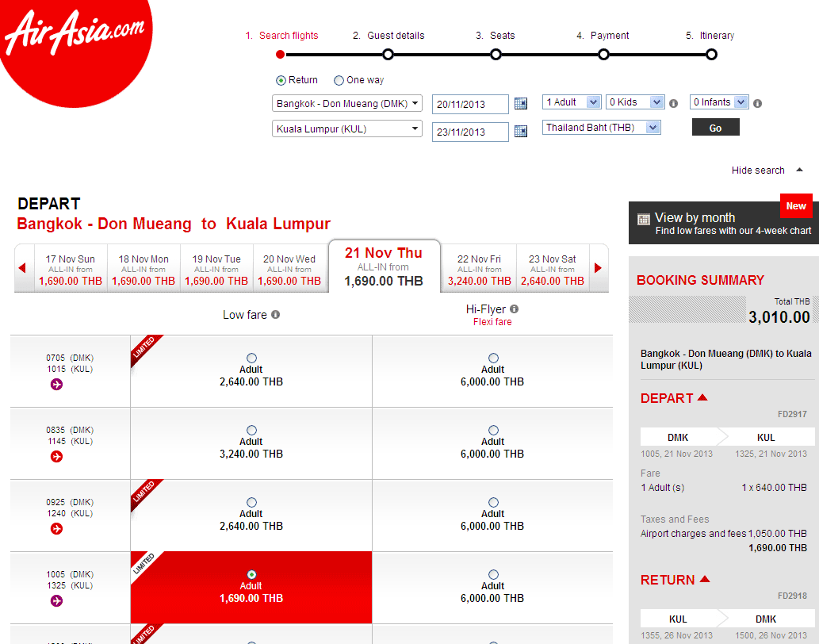Click step 4 Payment
Image resolution: width=819 pixels, height=644 pixels.
pyautogui.click(x=603, y=36)
